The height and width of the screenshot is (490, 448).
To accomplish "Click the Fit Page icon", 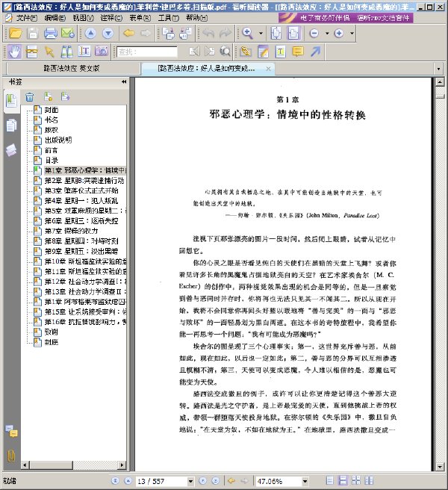I will click(276, 33).
